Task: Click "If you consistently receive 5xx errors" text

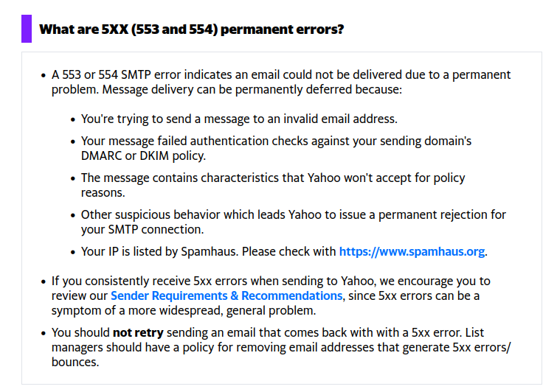Action: point(148,281)
